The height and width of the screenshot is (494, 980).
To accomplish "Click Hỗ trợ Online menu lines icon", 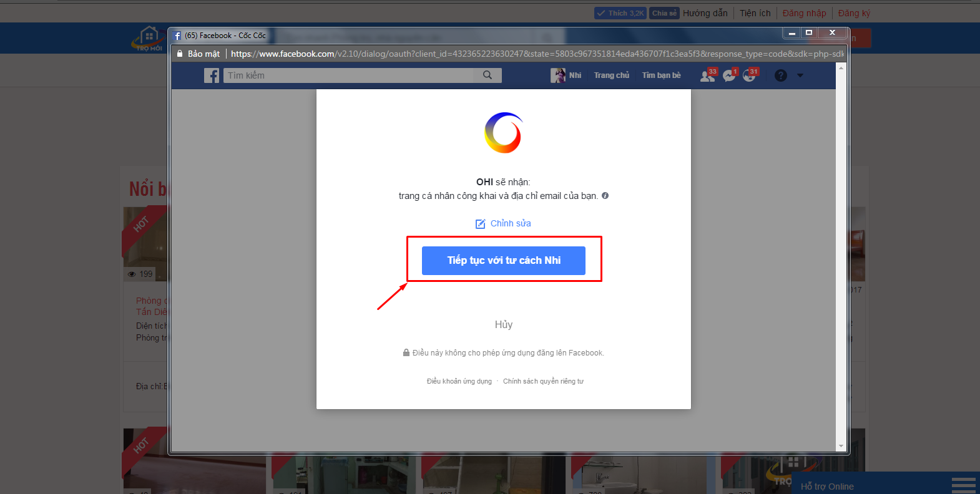I will point(963,485).
